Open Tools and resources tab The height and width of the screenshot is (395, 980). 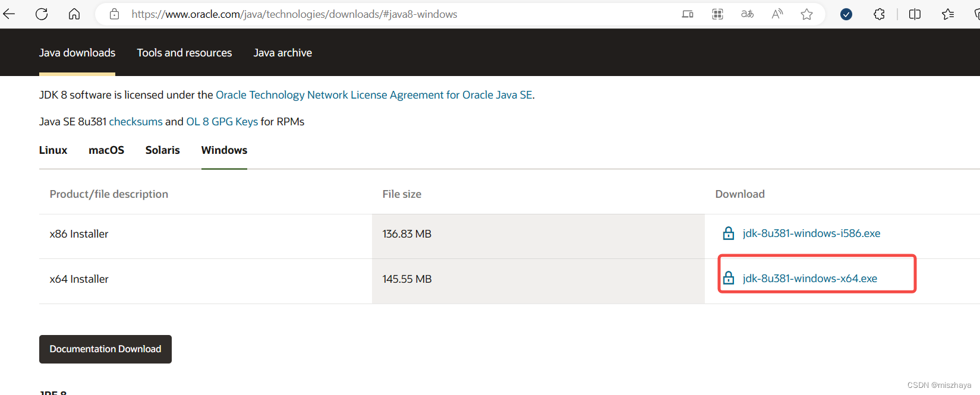(x=184, y=53)
